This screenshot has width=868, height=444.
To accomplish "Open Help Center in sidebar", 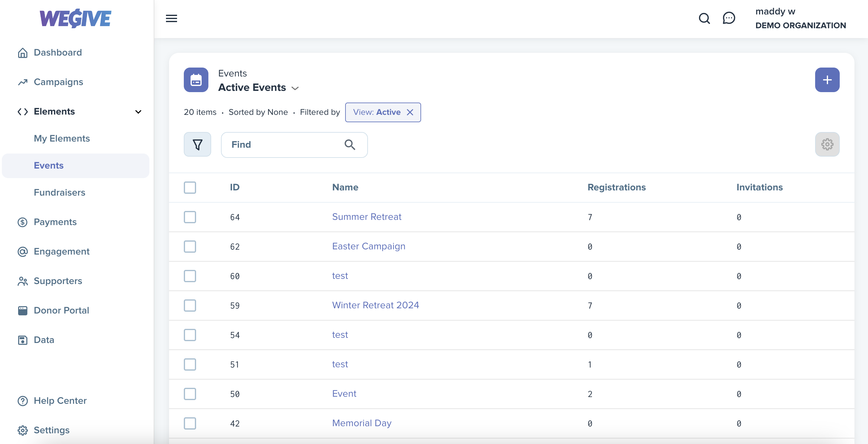I will (x=60, y=401).
